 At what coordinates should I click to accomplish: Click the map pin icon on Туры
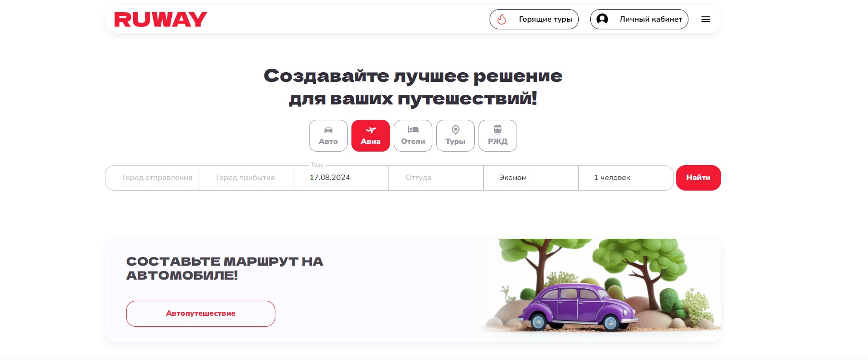455,130
